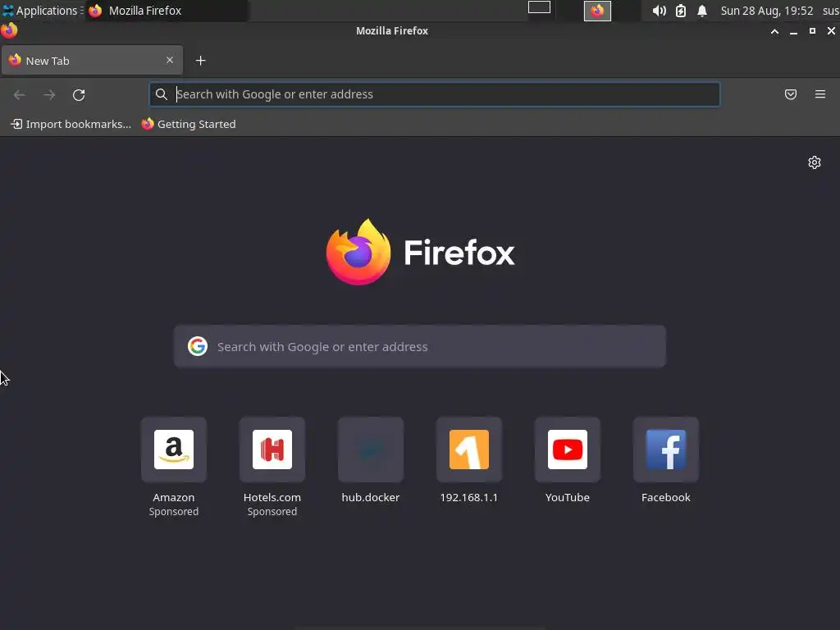The width and height of the screenshot is (840, 630).
Task: Open the 192.168.1.1 shortcut tile
Action: 468,450
